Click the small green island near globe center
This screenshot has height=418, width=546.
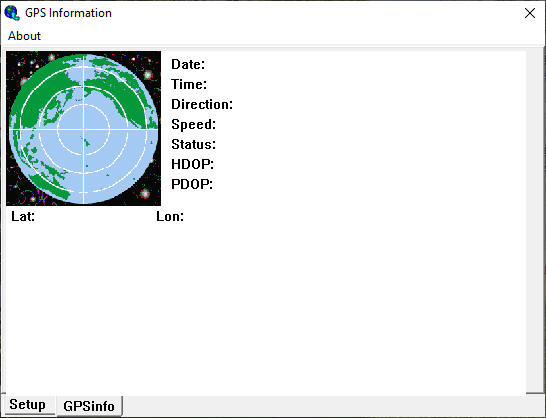[86, 142]
